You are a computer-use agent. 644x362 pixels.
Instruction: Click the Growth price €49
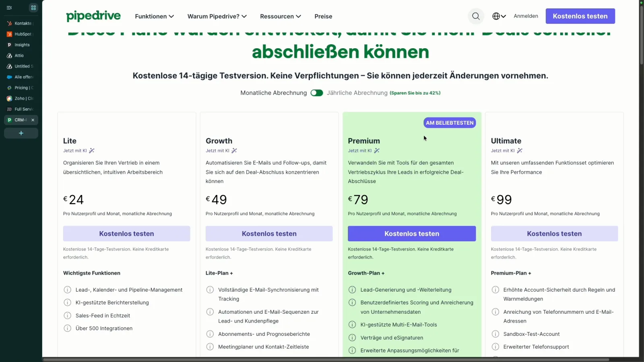(217, 200)
